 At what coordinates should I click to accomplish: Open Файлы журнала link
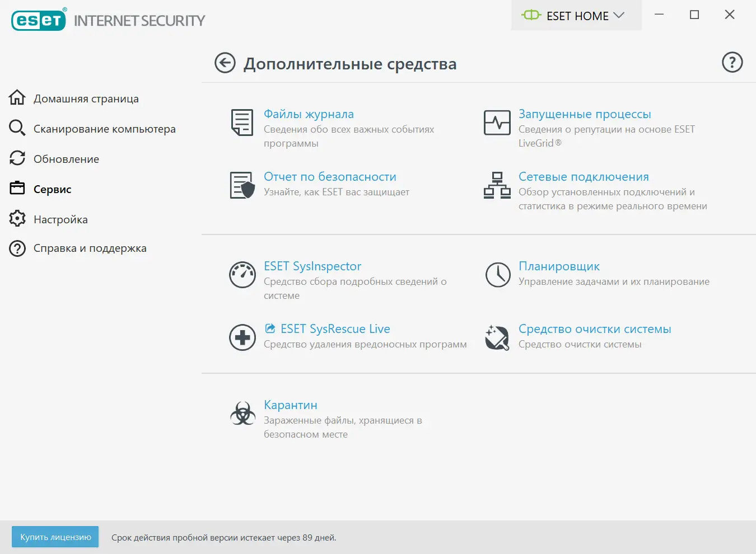coord(309,114)
